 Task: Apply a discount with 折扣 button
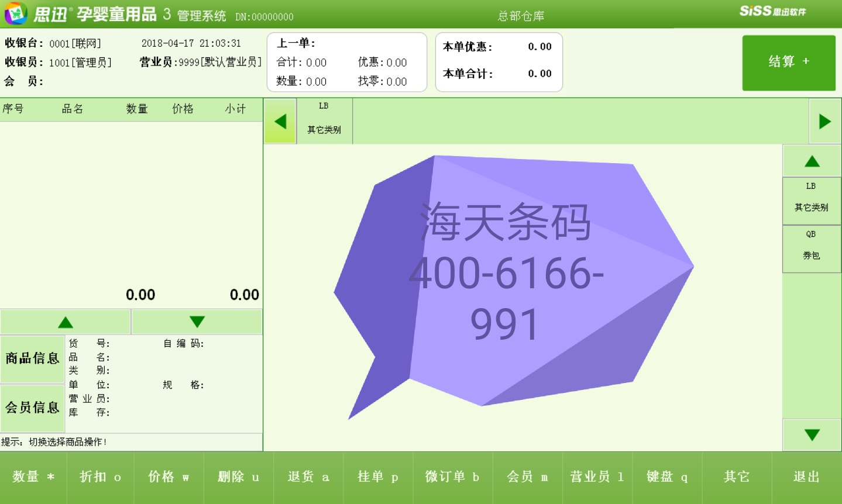(100, 477)
